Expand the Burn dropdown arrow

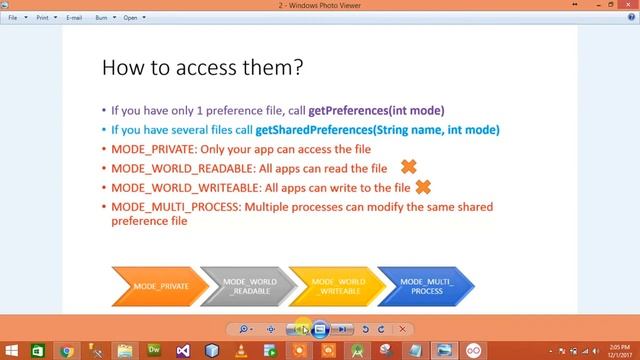click(x=114, y=18)
